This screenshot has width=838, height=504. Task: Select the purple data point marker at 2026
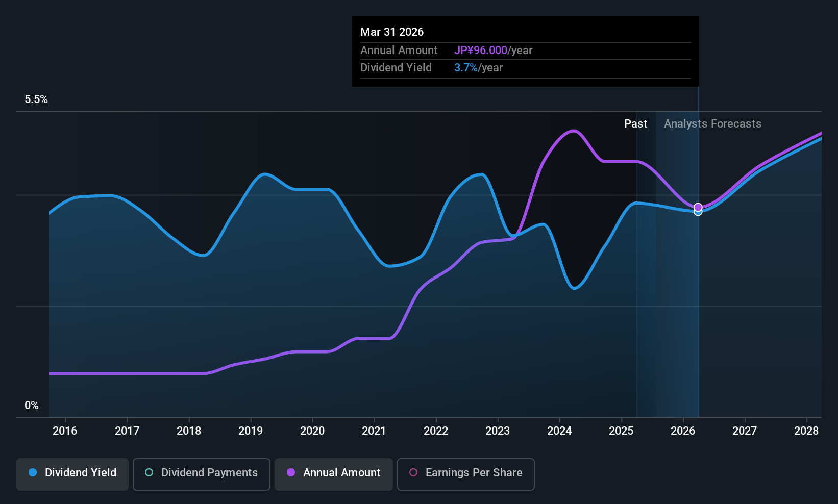698,207
